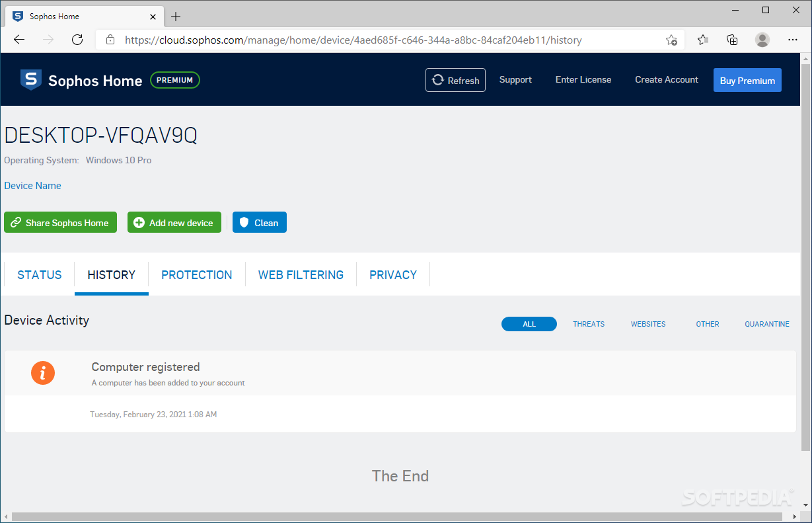Click the PREMIUM badge
Viewport: 812px width, 523px height.
(175, 80)
